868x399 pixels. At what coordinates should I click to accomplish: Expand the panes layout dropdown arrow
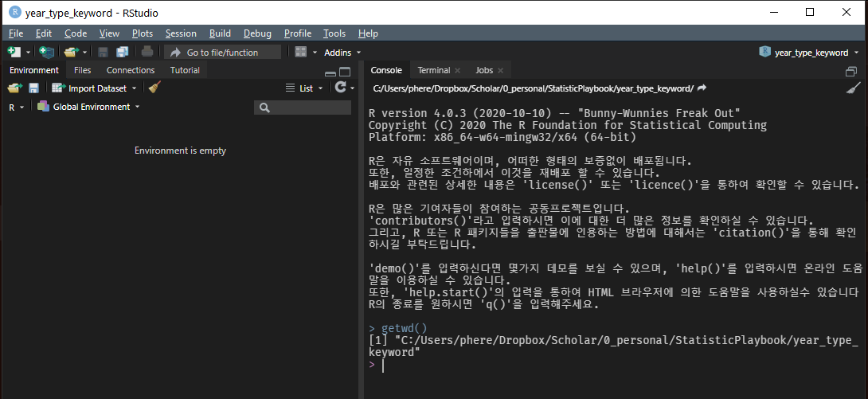[315, 53]
